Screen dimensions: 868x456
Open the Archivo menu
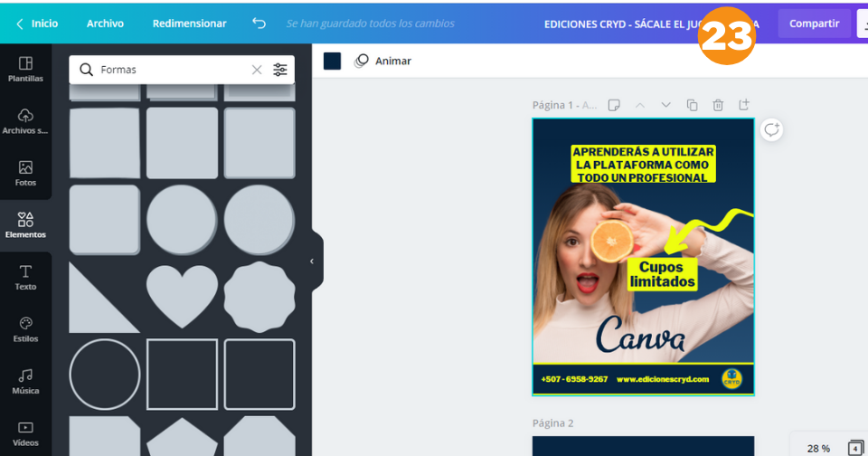pyautogui.click(x=105, y=24)
